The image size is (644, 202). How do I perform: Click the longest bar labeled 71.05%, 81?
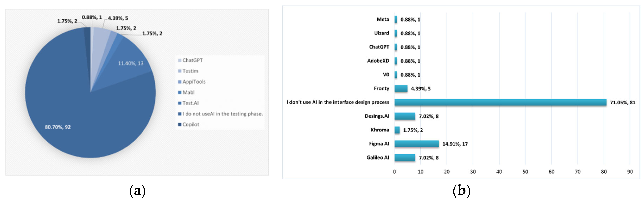[x=500, y=102]
